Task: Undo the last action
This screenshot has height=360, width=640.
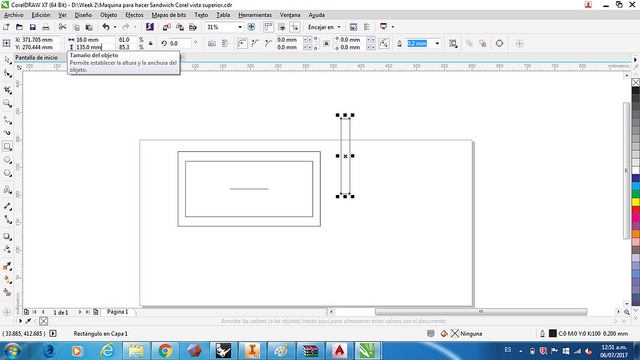Action: (106, 27)
